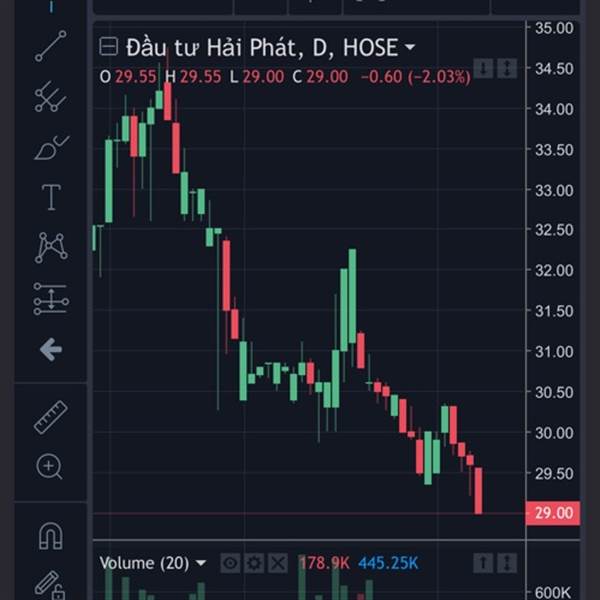Click the back arrow icon
This screenshot has width=600, height=600.
click(51, 349)
